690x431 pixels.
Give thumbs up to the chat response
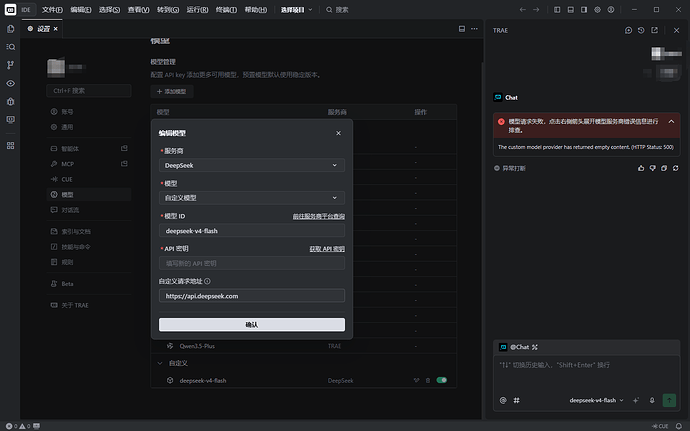[x=641, y=168]
